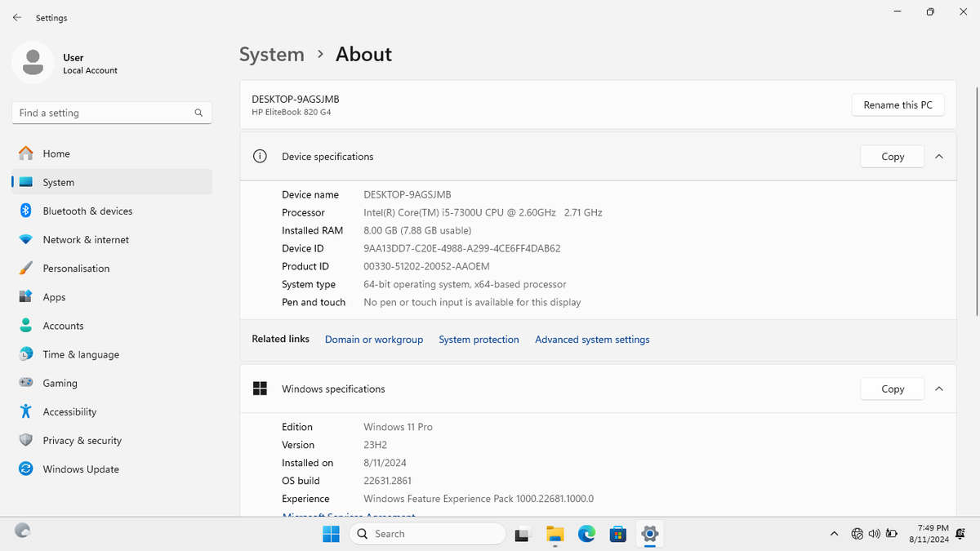Open Advanced system settings link

pos(592,340)
